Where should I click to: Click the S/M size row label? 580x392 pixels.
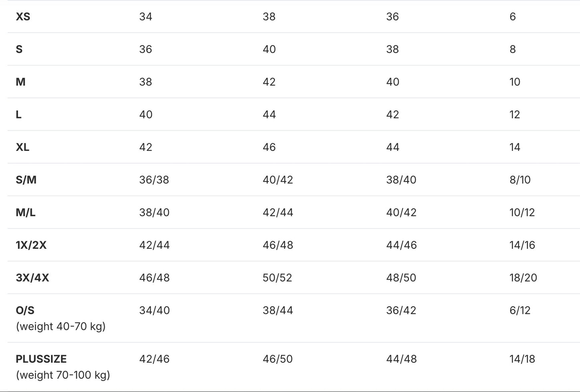[26, 180]
